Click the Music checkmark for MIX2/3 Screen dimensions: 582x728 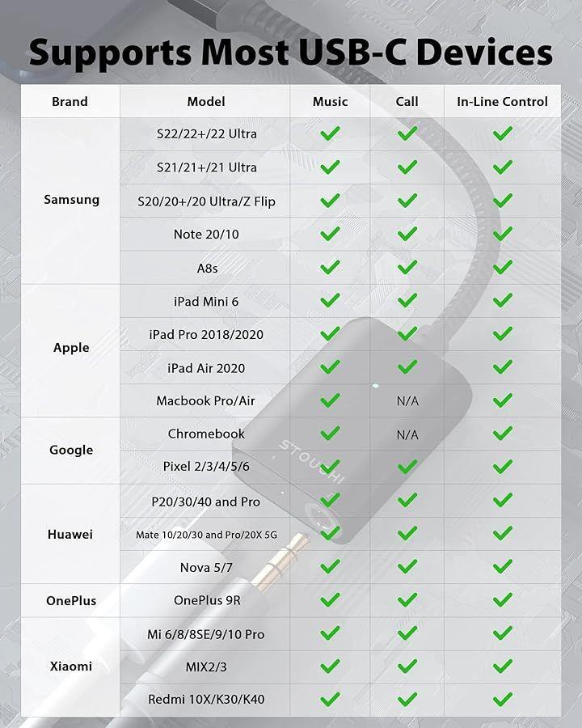pos(330,667)
